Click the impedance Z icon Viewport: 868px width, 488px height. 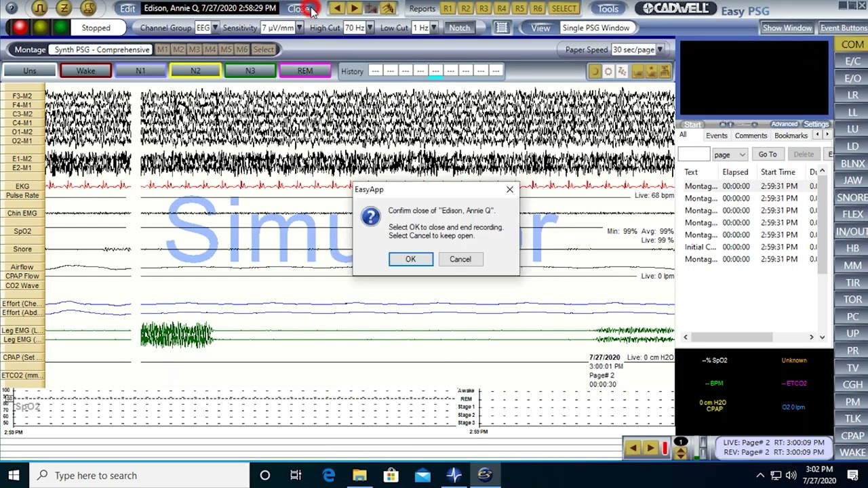click(64, 8)
